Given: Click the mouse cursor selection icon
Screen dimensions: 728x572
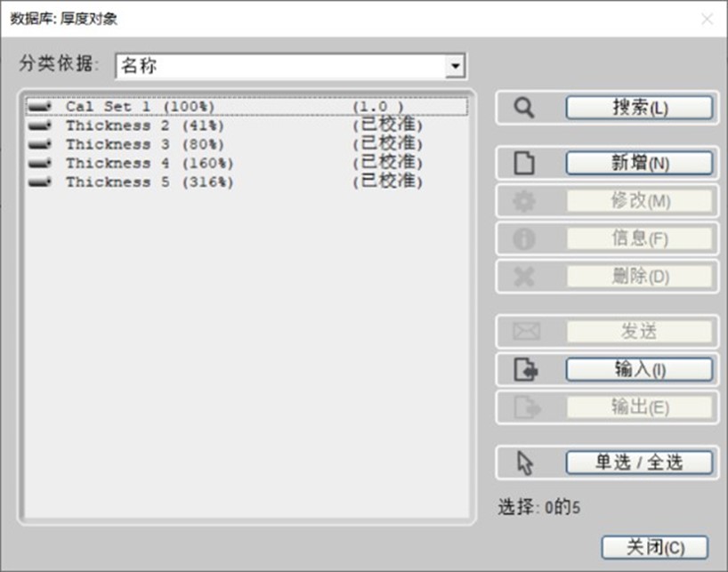Looking at the screenshot, I should coord(524,463).
